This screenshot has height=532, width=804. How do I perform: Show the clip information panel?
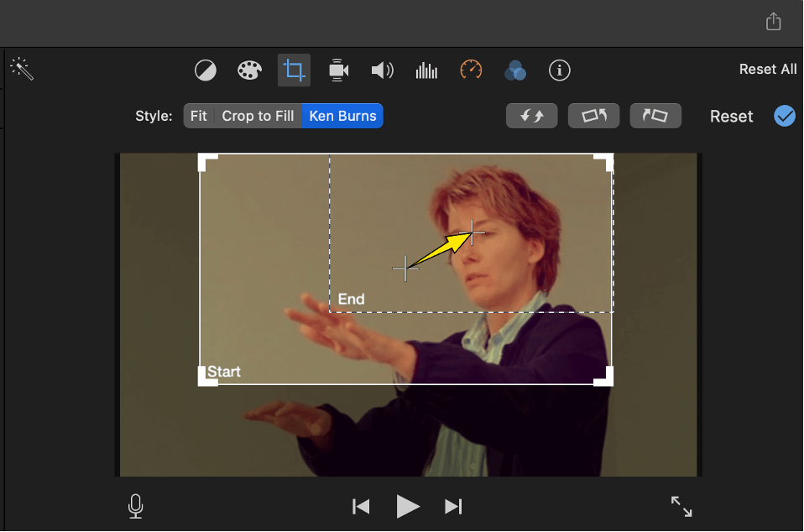point(560,70)
